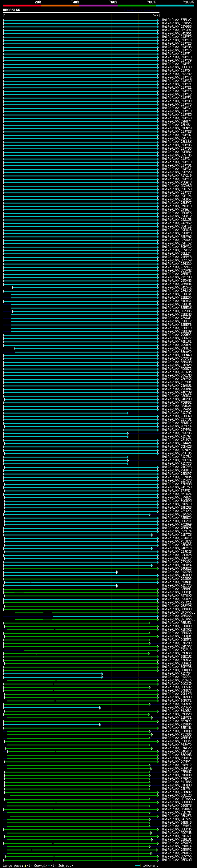Open hit UniRef100_Q2V9B3

[177, 26]
